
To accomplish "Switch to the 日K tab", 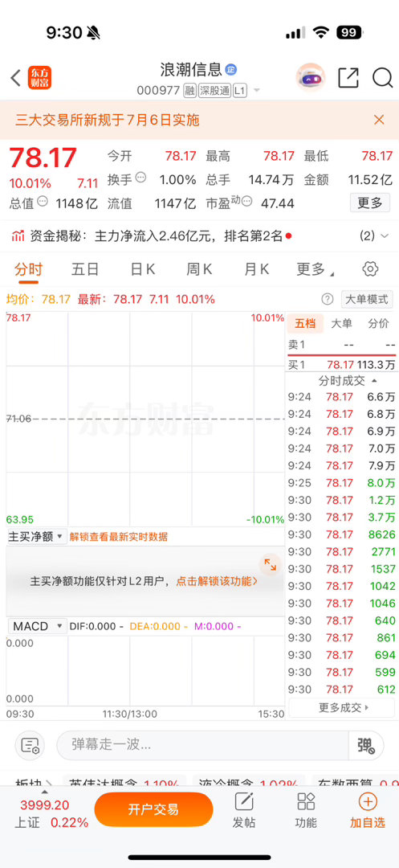I will [143, 269].
